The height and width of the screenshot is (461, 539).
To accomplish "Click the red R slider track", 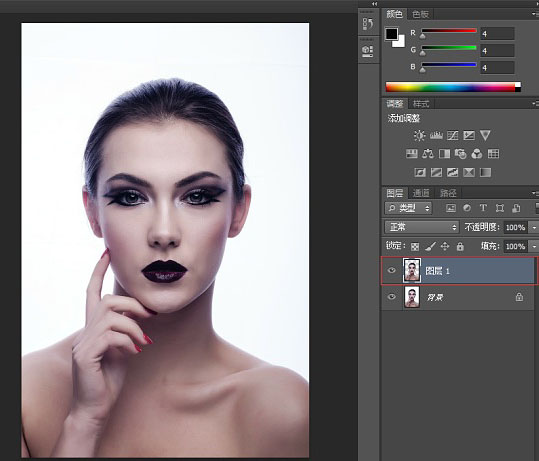I will coord(449,31).
